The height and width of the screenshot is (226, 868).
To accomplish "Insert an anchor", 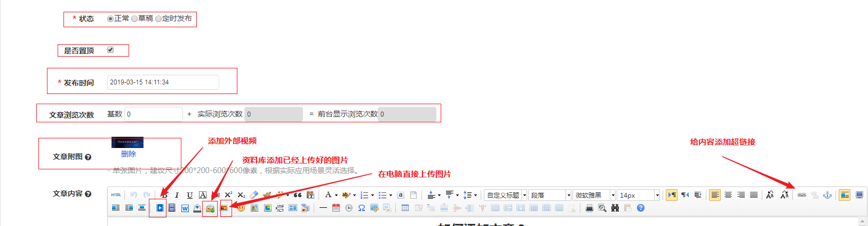I will [x=827, y=195].
